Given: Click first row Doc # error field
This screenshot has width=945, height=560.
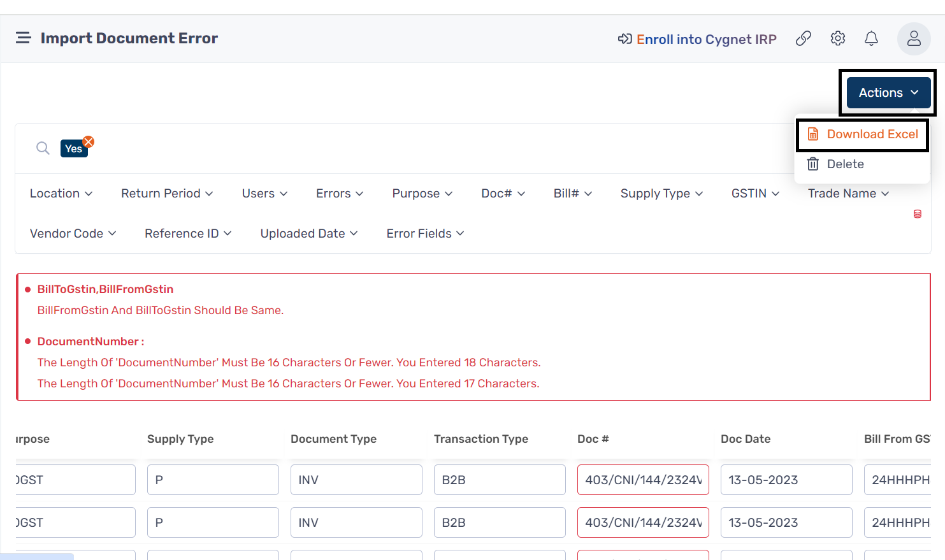Looking at the screenshot, I should [643, 480].
